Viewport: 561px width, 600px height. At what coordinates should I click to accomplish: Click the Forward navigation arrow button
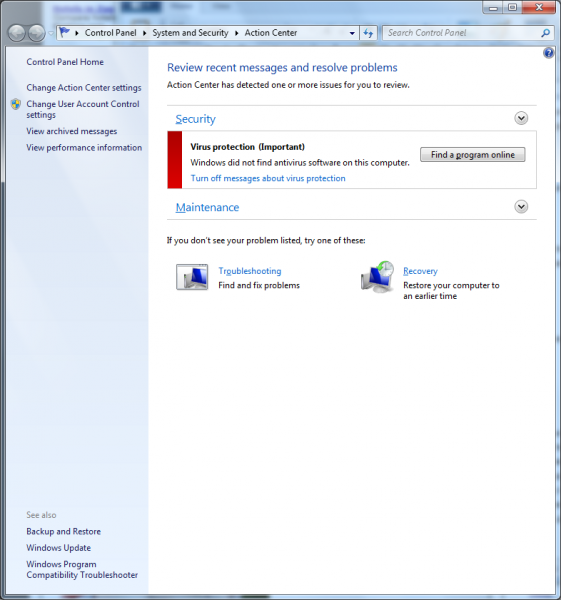coord(37,33)
